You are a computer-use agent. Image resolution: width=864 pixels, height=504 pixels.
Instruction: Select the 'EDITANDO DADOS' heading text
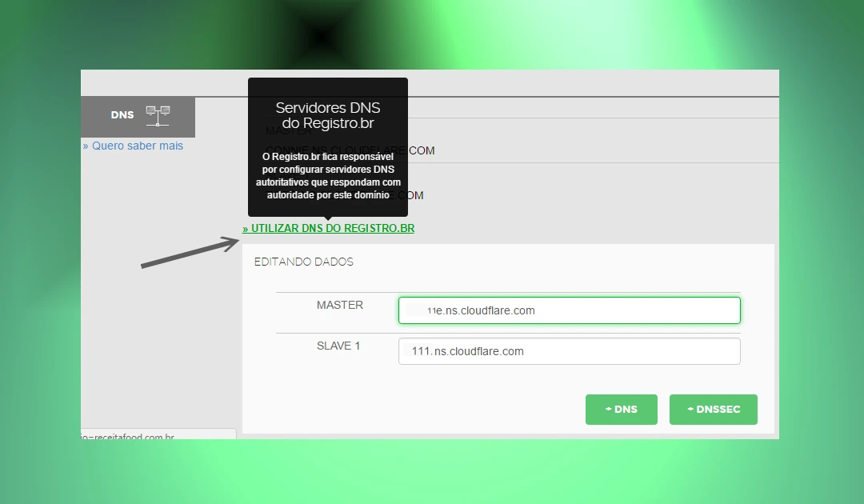(x=304, y=262)
